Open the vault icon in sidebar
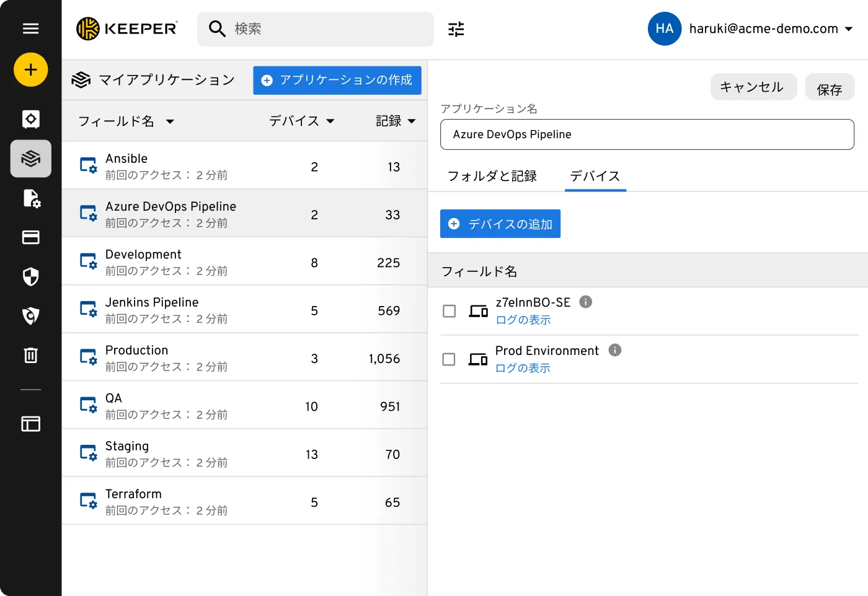 30,119
